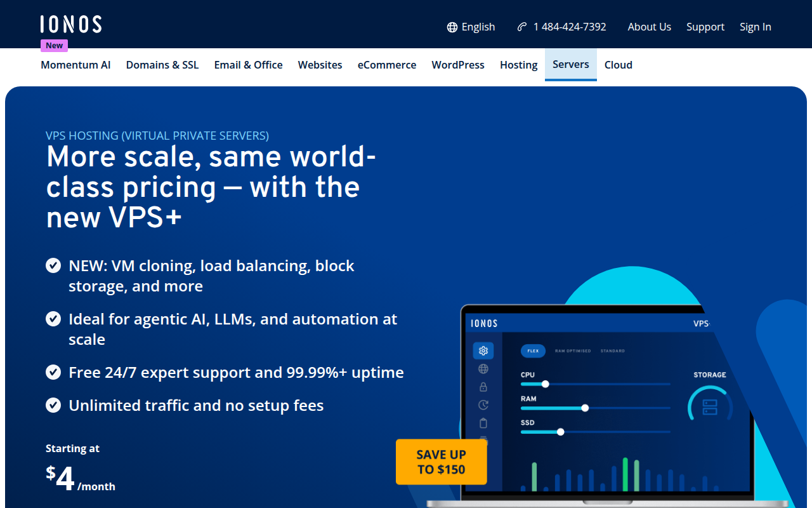Image resolution: width=812 pixels, height=508 pixels.
Task: Select STANDARD option in laptop mockup
Action: point(613,351)
